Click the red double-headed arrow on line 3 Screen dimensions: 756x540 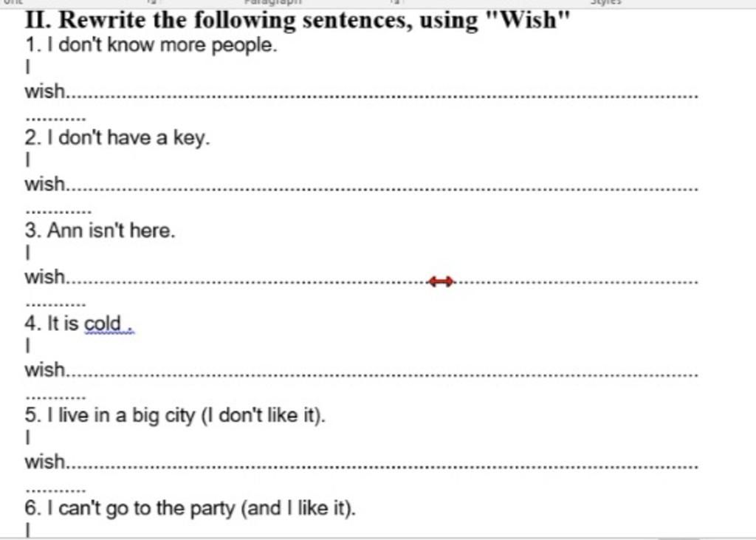[441, 281]
